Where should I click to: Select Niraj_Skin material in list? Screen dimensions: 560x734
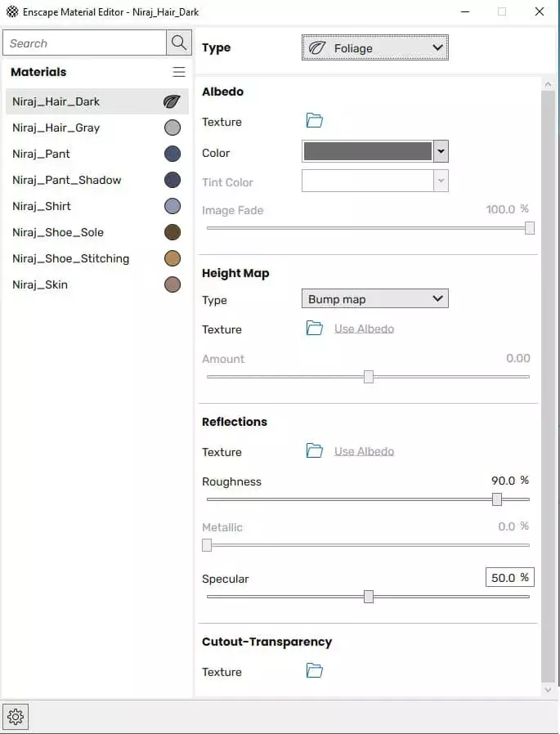pyautogui.click(x=40, y=284)
